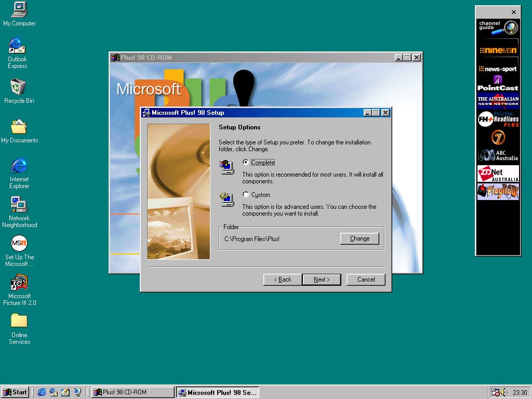
Task: Open PlayNow channel
Action: point(498,192)
